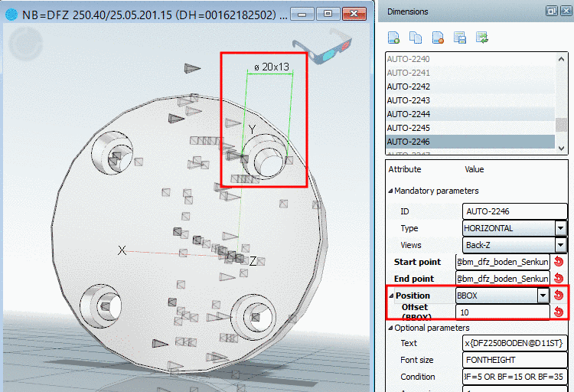
Task: Open the Type dropdown showing HORIZONTAL
Action: click(x=560, y=228)
